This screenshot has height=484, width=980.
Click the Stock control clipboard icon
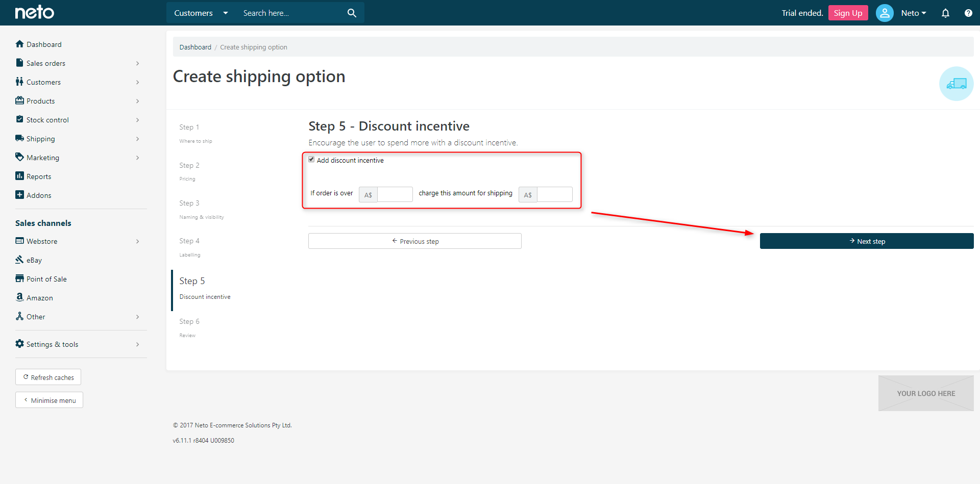pyautogui.click(x=19, y=119)
